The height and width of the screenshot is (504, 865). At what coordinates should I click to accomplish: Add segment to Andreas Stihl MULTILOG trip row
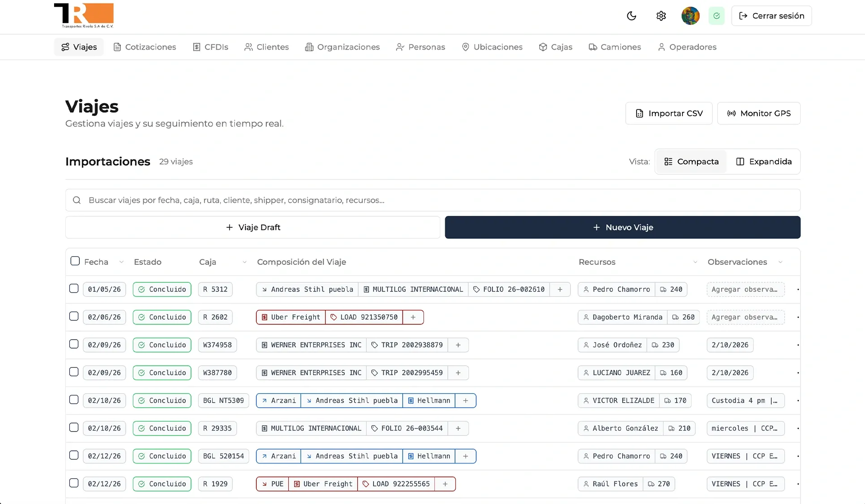[560, 289]
